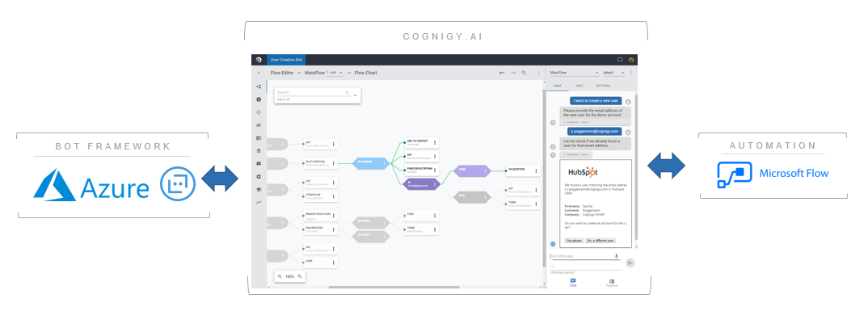The width and height of the screenshot is (868, 324).
Task: Click the database icon in the sidebar
Action: coord(259,150)
